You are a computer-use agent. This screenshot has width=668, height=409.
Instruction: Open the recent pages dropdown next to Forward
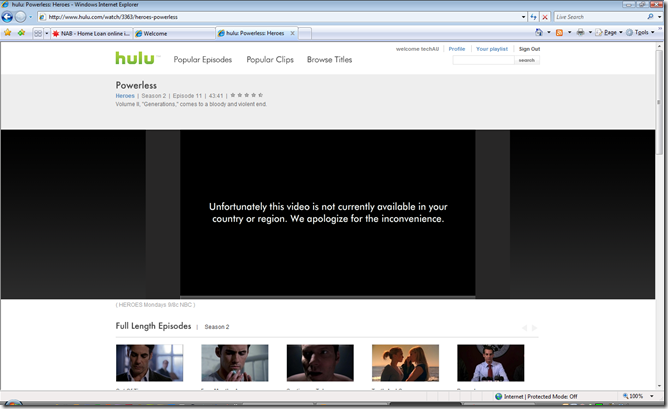[31, 17]
